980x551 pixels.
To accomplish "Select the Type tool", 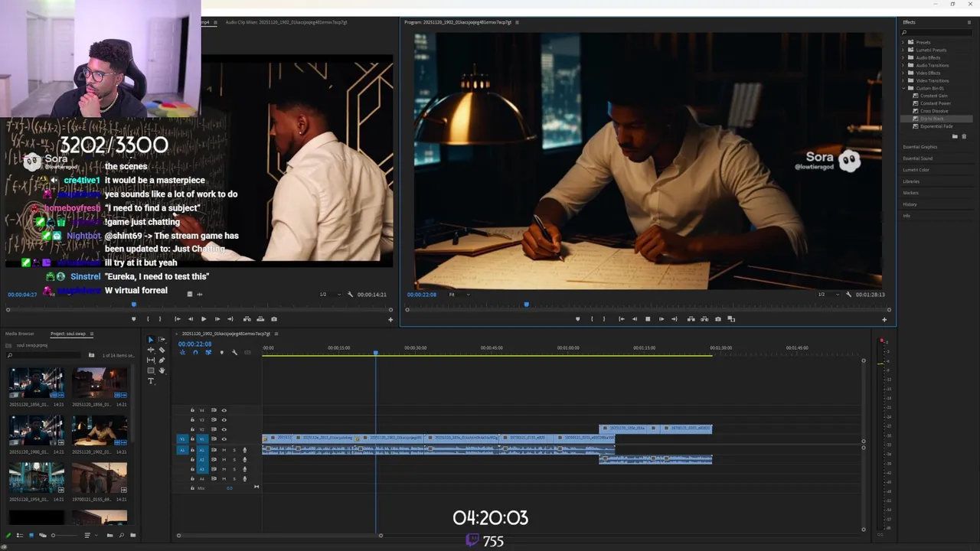I will [151, 381].
